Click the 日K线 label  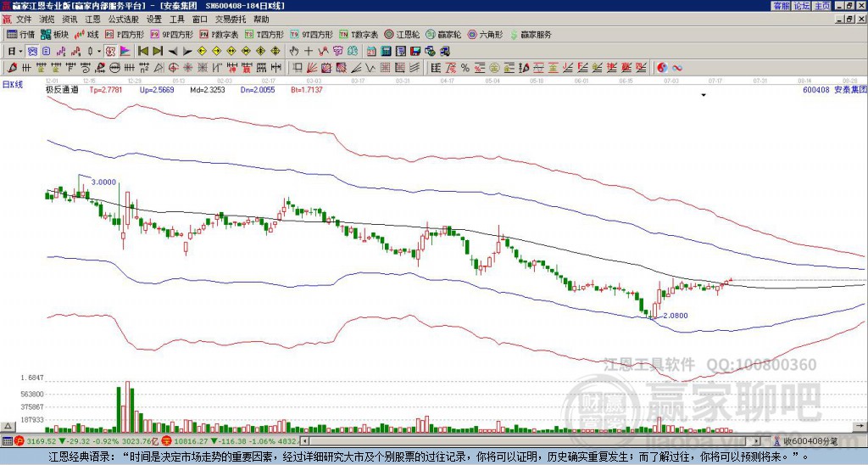tap(13, 85)
